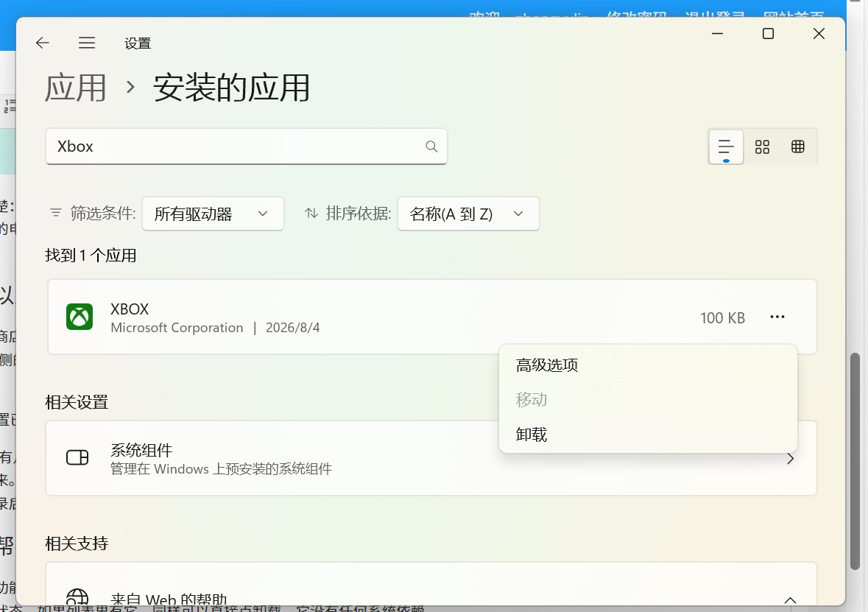This screenshot has height=612, width=868.
Task: Go back with the arrow icon
Action: (x=43, y=43)
